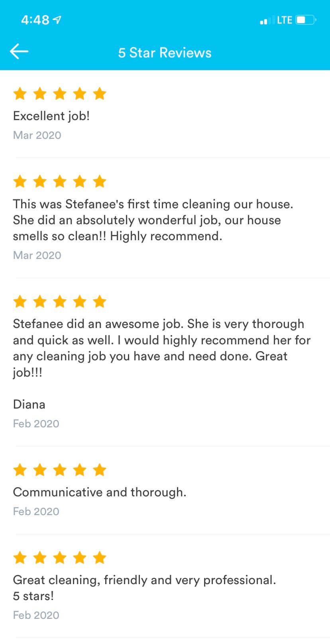This screenshot has height=644, width=330.
Task: Select the '5 Star Reviews' header title
Action: 165,53
